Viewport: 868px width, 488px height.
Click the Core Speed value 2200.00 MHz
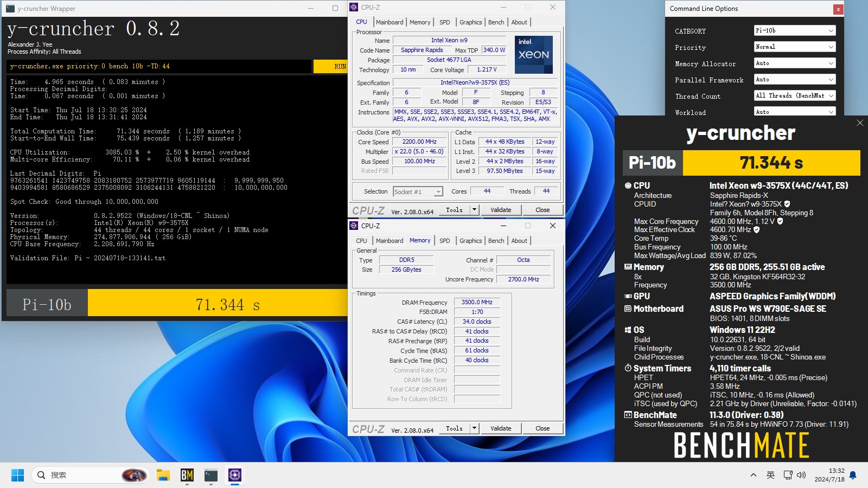click(419, 142)
